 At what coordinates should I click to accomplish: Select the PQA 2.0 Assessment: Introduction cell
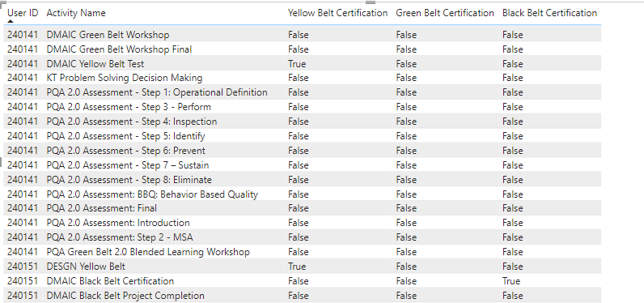[x=118, y=223]
